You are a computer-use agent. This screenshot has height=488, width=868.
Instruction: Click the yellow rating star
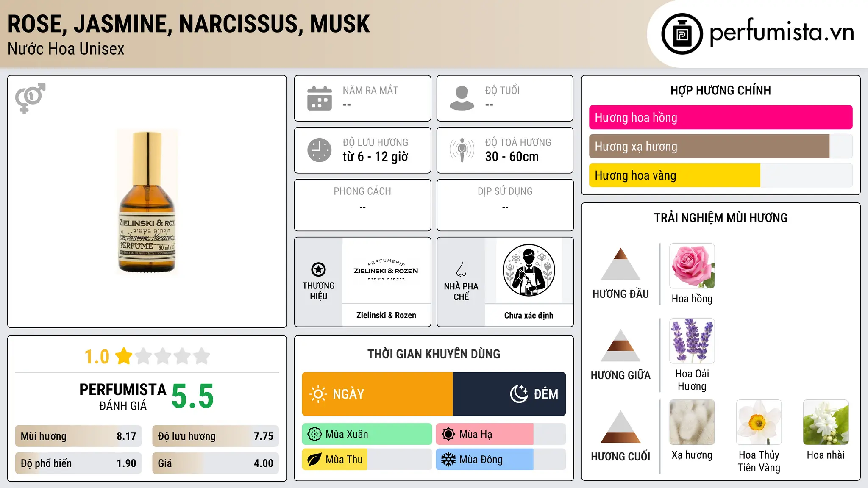(x=124, y=356)
